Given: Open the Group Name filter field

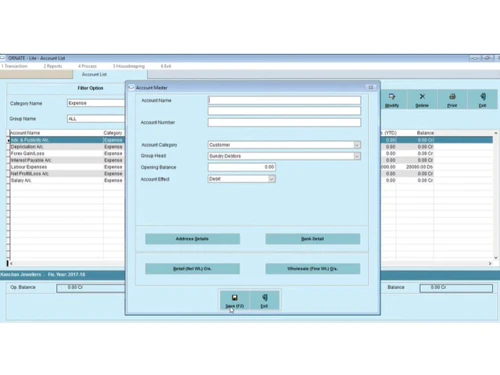Looking at the screenshot, I should point(96,119).
